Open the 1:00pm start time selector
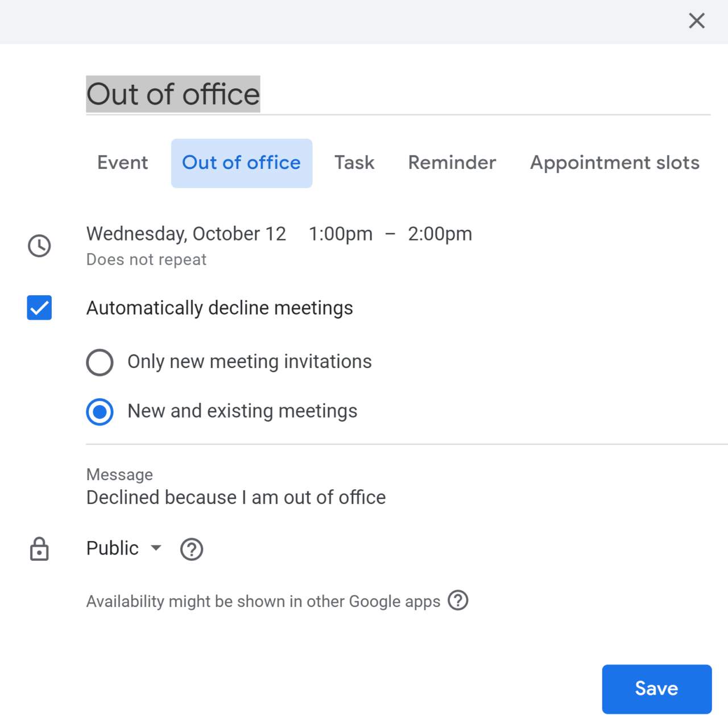The height and width of the screenshot is (715, 728). pyautogui.click(x=340, y=233)
